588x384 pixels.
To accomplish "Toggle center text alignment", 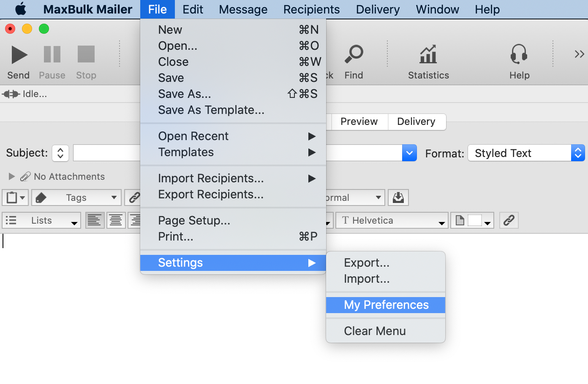I will coord(116,220).
